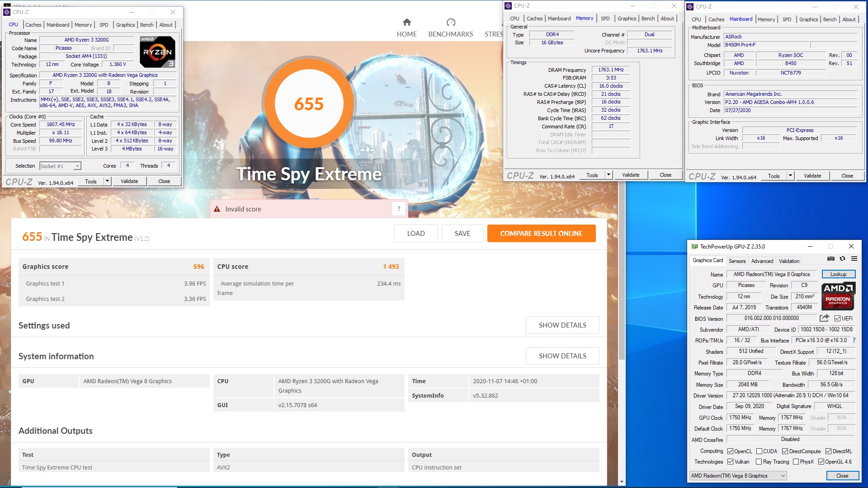The height and width of the screenshot is (488, 868).
Task: Toggle the UEFI checkbox in GPU-Z
Action: [838, 319]
